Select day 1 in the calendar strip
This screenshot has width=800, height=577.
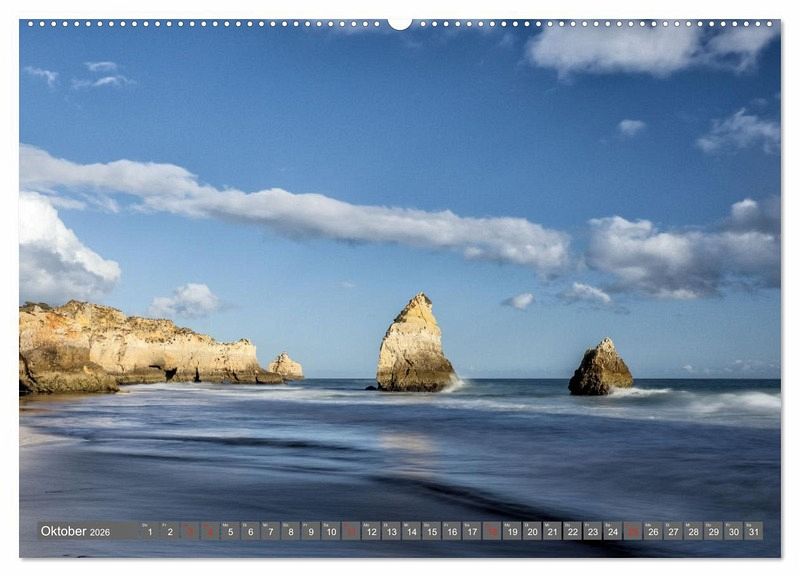click(x=149, y=531)
